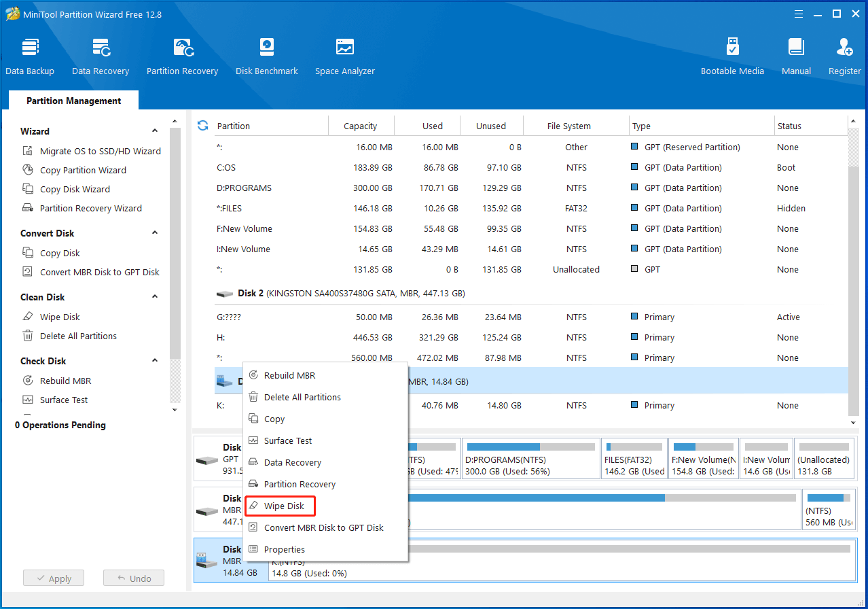This screenshot has height=609, width=868.
Task: Sort by the Status column header
Action: click(811, 126)
